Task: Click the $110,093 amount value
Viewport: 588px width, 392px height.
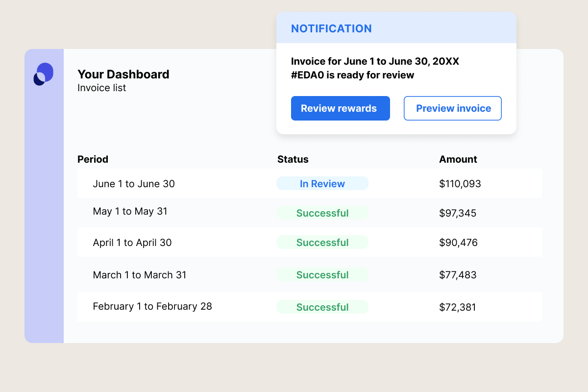Action: click(x=460, y=184)
